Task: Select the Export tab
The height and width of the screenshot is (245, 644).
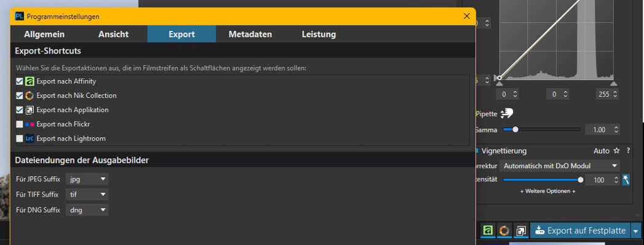Action: tap(181, 34)
